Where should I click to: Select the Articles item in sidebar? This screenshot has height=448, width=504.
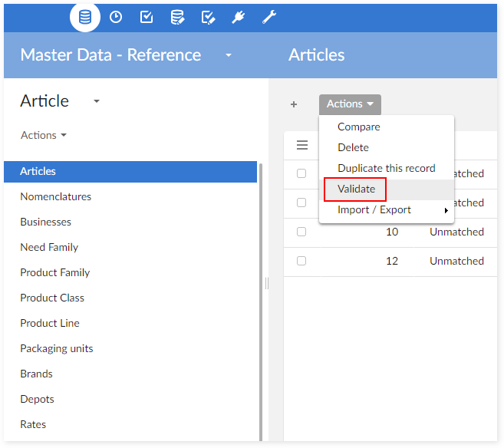130,172
